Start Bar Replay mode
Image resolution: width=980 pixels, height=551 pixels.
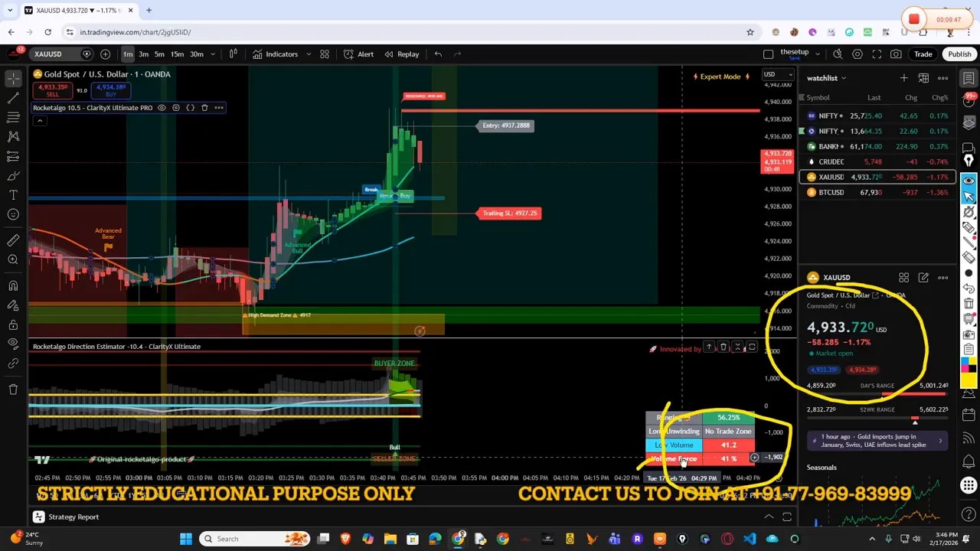tap(401, 54)
